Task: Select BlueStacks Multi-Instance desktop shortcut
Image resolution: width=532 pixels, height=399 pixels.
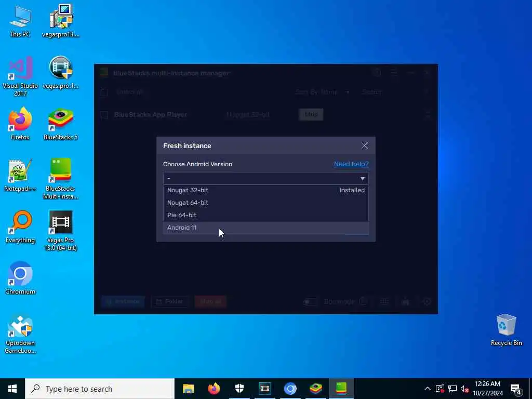Action: coord(61,179)
